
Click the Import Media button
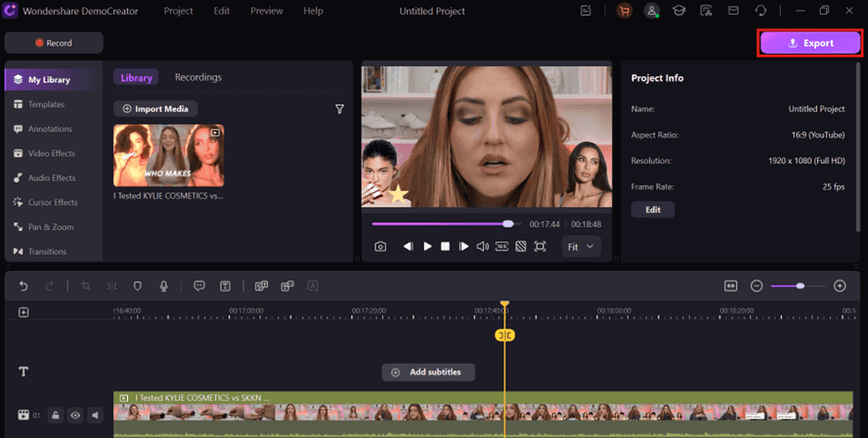(x=155, y=109)
